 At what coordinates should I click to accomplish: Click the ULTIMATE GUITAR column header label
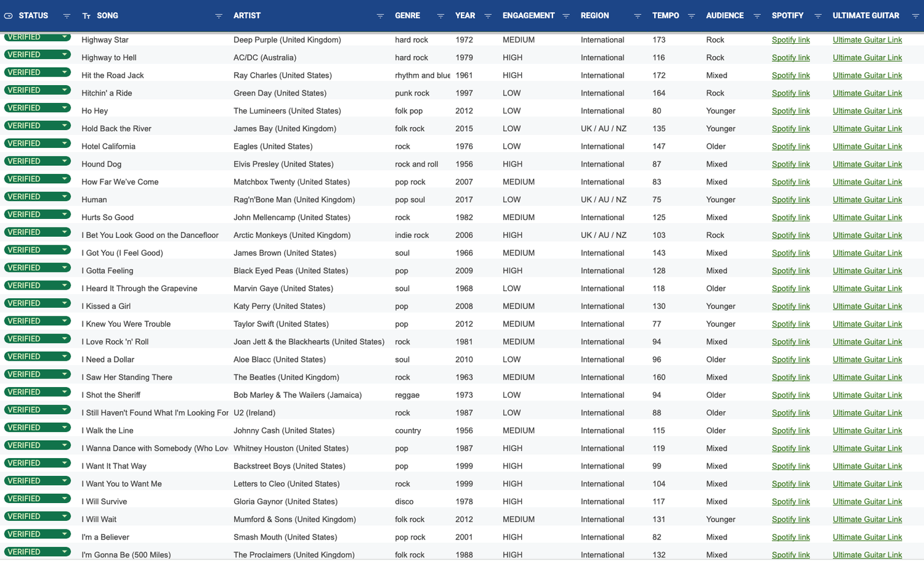(x=866, y=16)
